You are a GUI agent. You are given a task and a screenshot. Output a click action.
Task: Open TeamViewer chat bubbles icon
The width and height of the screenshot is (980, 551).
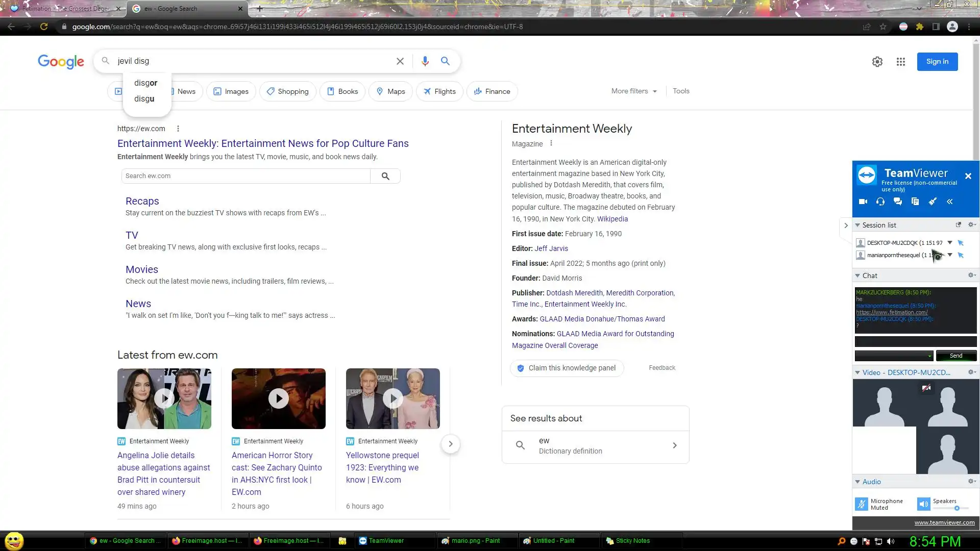(x=897, y=202)
